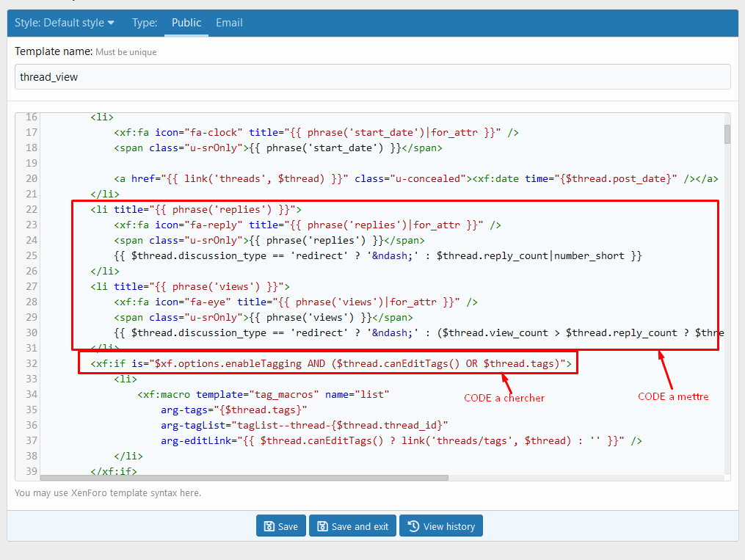
Task: Open the Style: Default style dropdown
Action: click(x=64, y=23)
